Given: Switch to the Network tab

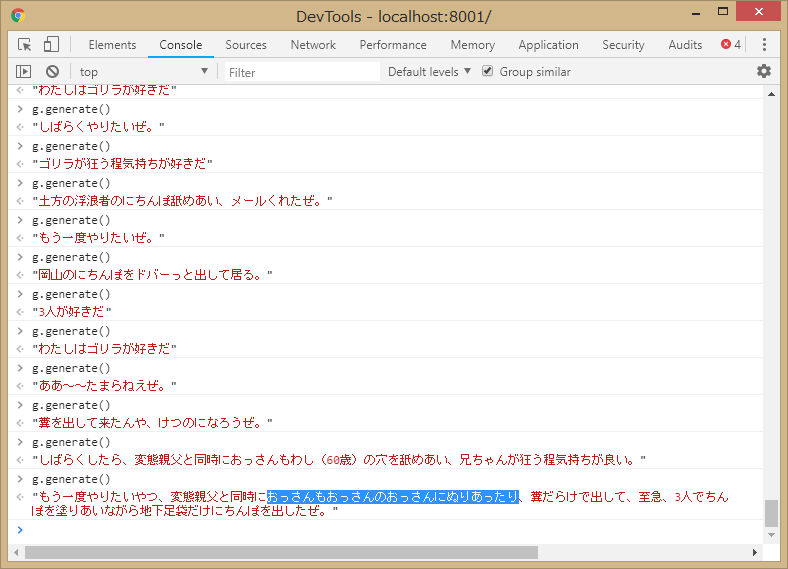Looking at the screenshot, I should tap(313, 45).
